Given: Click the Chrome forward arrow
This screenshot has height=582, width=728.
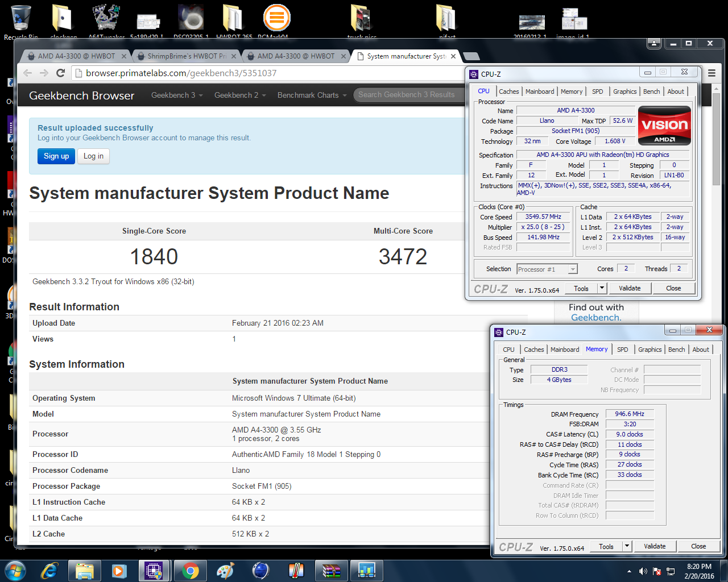Looking at the screenshot, I should click(x=44, y=73).
